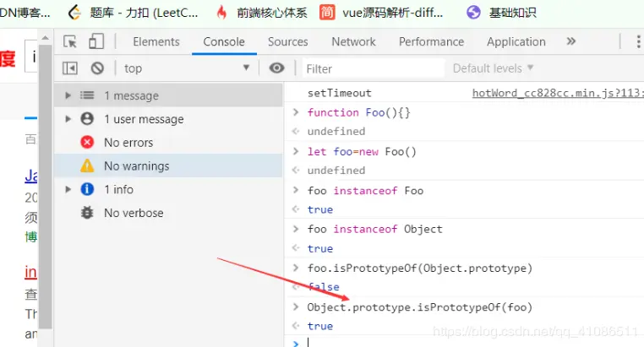Select the No errors filter row
The image size is (644, 347).
tap(168, 143)
